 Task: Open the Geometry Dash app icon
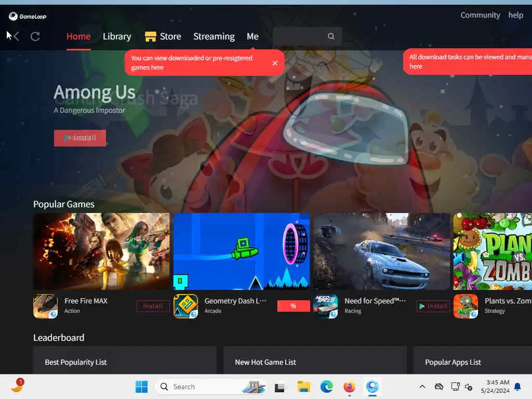pyautogui.click(x=185, y=306)
